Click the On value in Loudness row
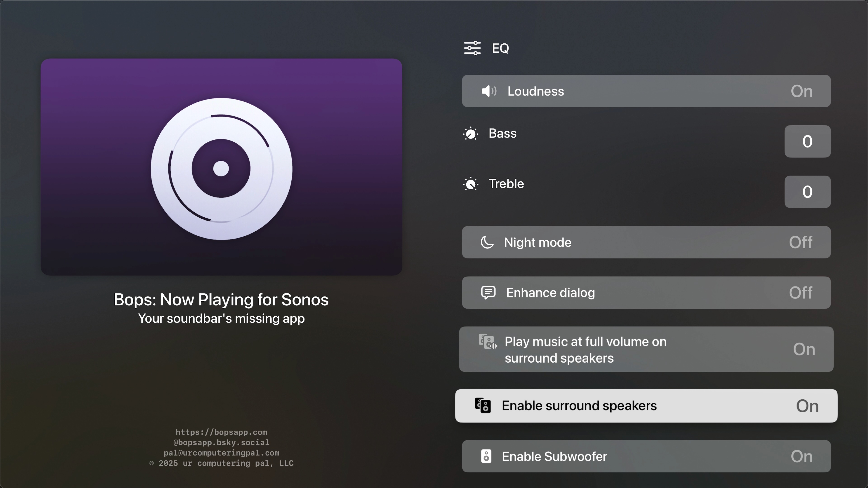 click(802, 91)
